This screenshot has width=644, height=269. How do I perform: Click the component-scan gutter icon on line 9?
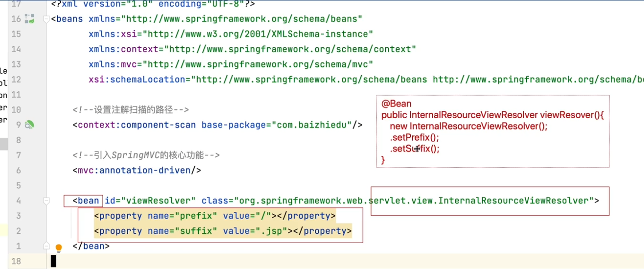click(x=30, y=125)
